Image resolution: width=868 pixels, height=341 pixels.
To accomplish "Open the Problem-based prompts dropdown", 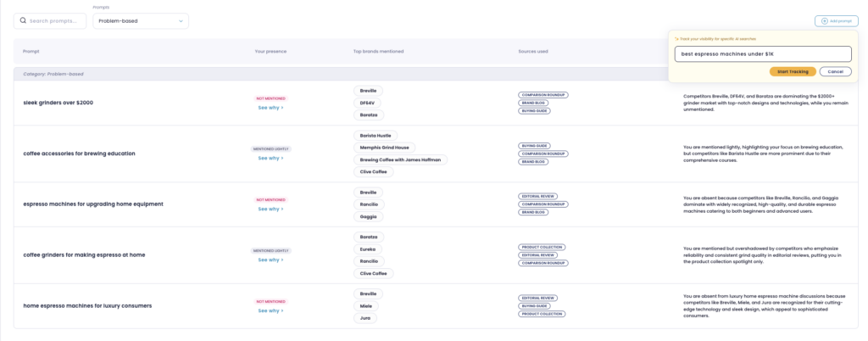I will pyautogui.click(x=141, y=21).
